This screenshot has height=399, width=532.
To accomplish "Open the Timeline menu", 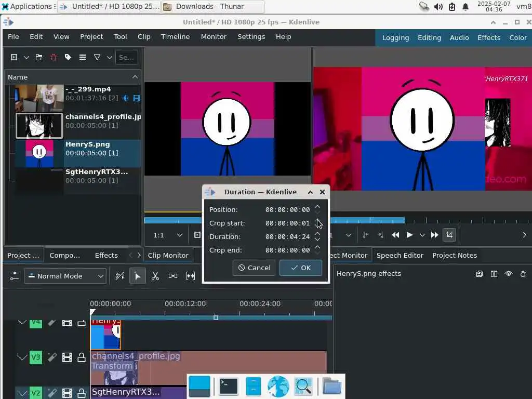I will click(175, 37).
